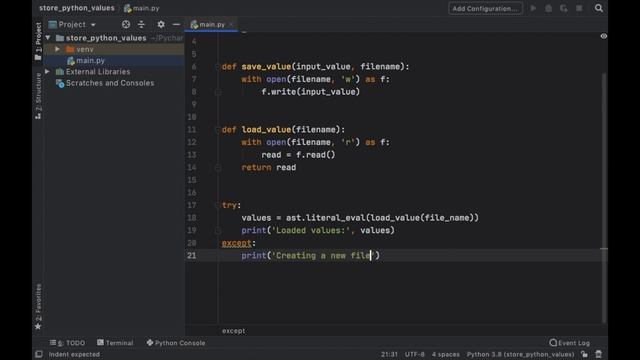Open Project panel settings gear
640x360 pixels.
pos(161,24)
